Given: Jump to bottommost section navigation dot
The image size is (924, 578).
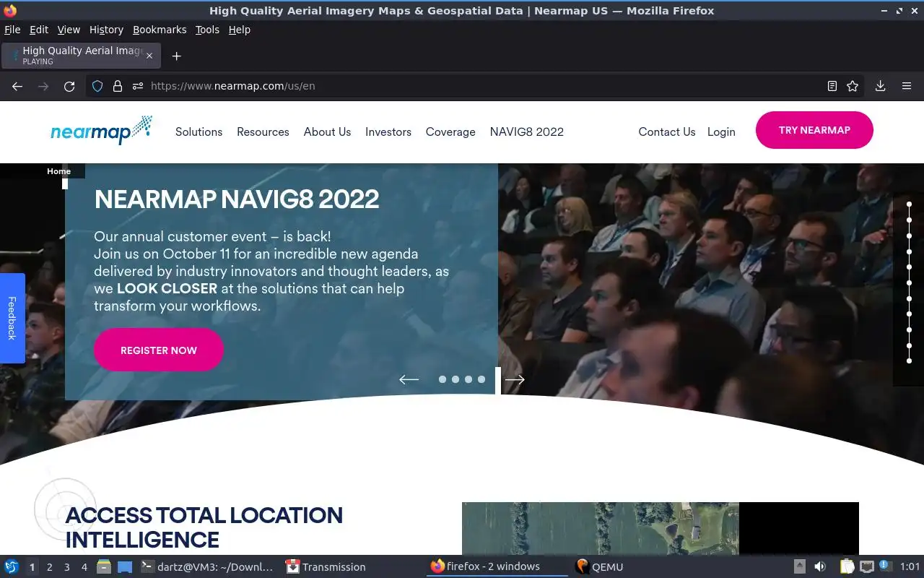Looking at the screenshot, I should click(x=909, y=361).
